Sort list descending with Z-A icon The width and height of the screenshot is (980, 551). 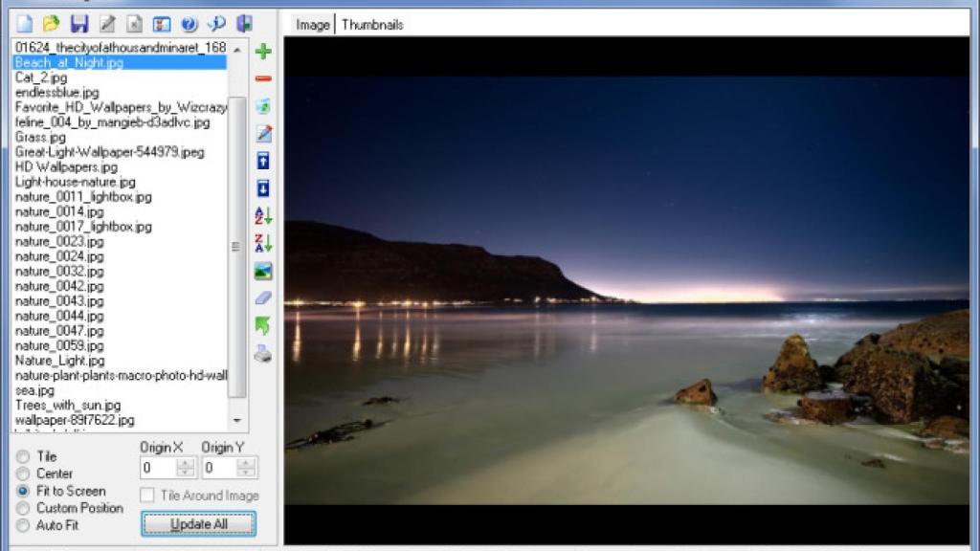pos(263,243)
